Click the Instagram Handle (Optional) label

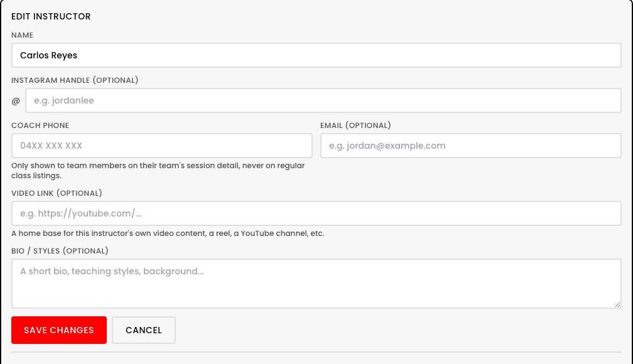pos(75,80)
